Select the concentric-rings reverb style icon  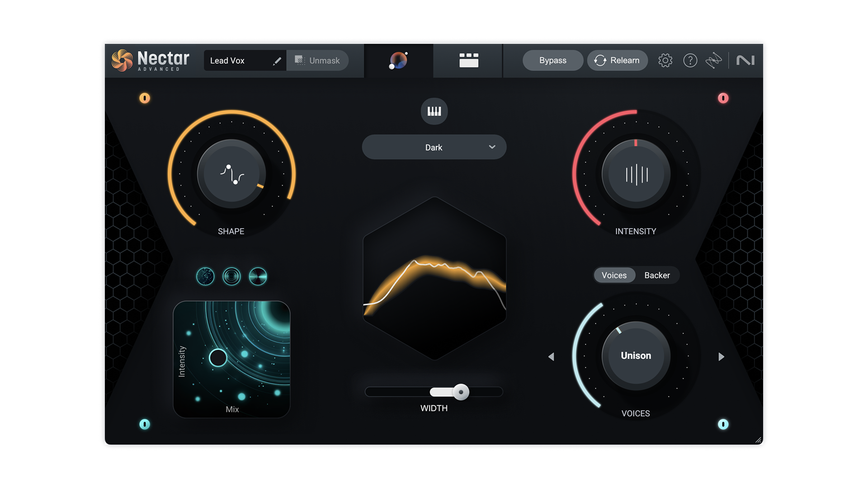(x=231, y=276)
